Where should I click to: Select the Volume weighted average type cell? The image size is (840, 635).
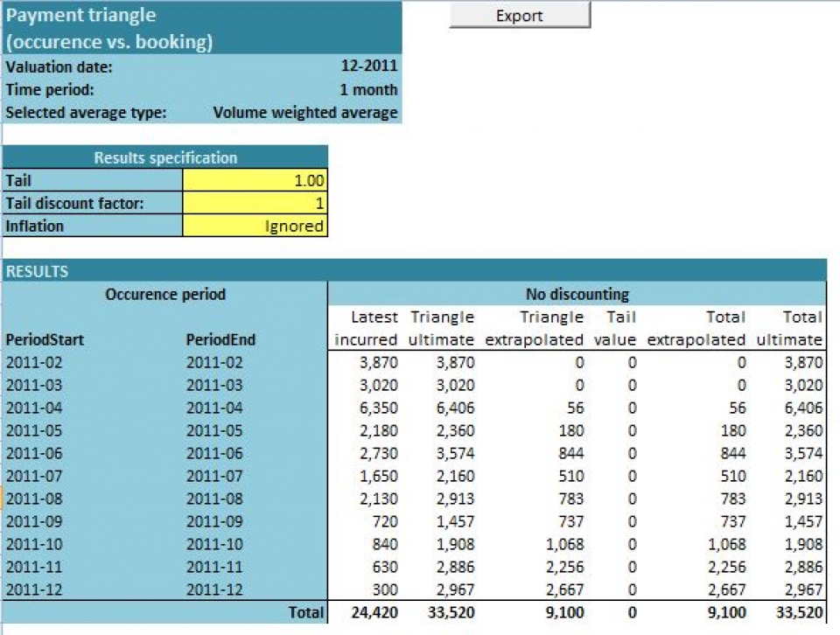tap(305, 113)
